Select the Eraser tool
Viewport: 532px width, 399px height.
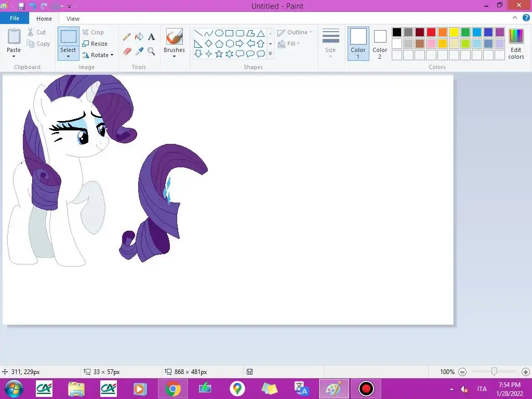click(127, 51)
